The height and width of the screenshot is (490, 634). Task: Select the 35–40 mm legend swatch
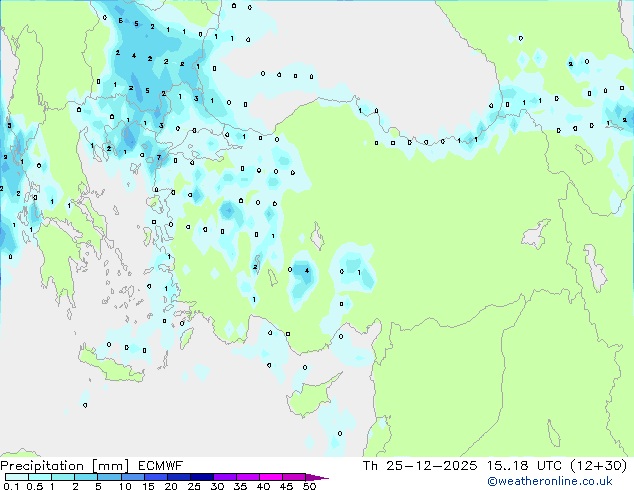point(247,477)
